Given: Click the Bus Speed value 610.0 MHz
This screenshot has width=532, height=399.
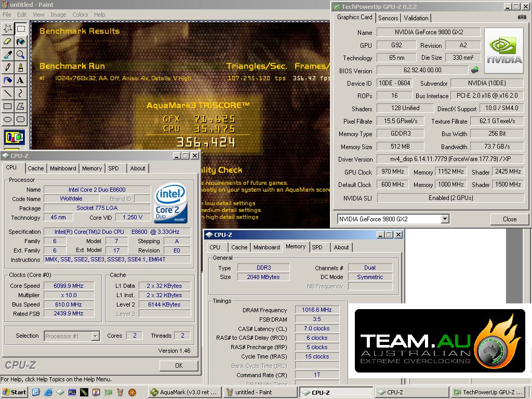Looking at the screenshot, I should point(69,304).
